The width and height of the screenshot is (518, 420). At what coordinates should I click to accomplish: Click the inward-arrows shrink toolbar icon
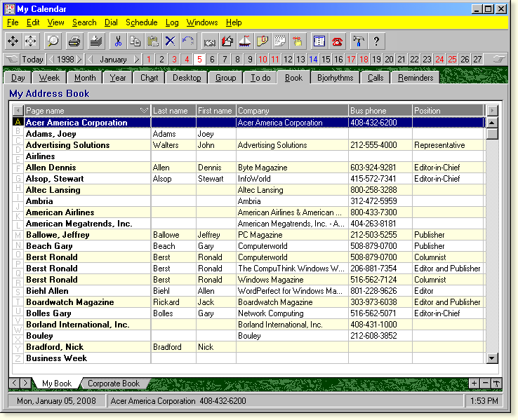tap(31, 41)
